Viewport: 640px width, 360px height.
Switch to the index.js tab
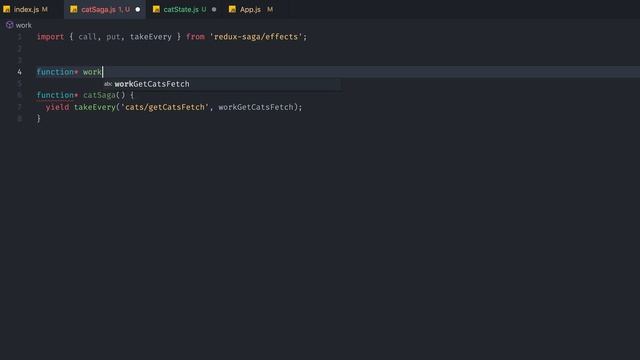pos(26,9)
